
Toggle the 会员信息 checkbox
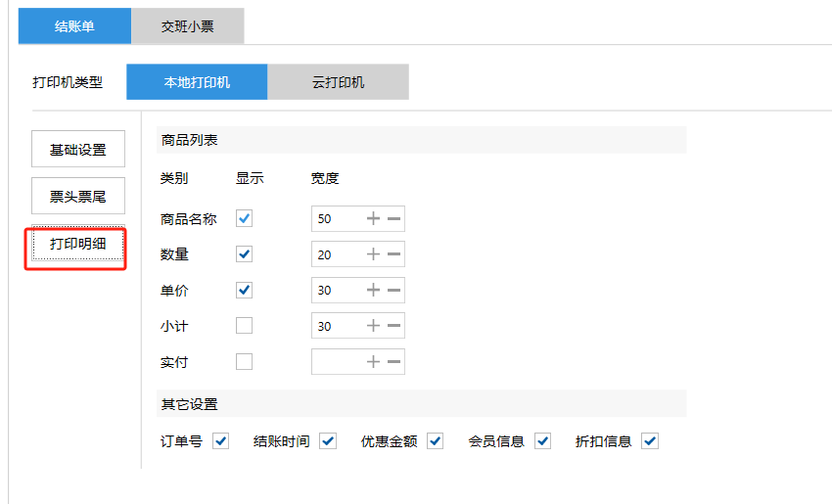point(542,441)
